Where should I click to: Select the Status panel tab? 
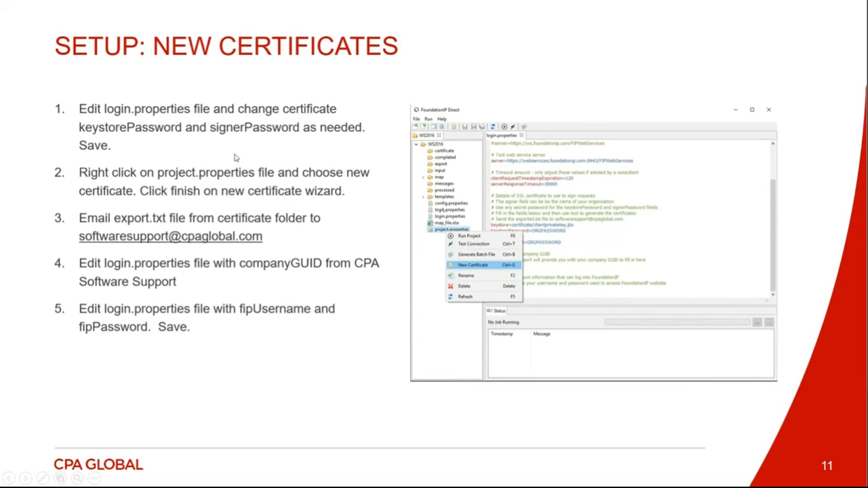496,311
